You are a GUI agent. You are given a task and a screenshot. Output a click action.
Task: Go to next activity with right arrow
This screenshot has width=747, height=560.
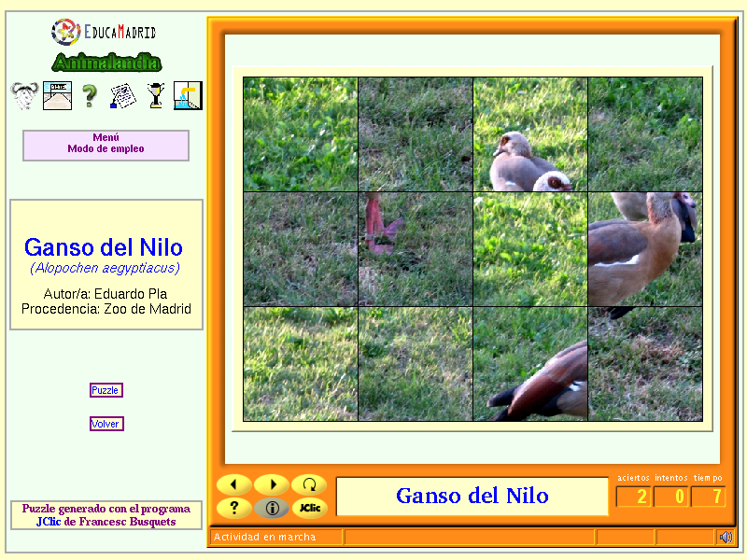(x=272, y=484)
